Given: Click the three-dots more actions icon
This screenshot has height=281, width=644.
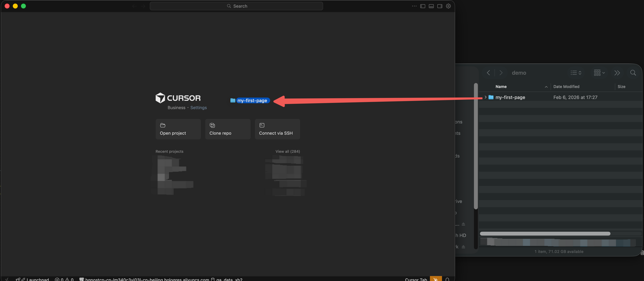Looking at the screenshot, I should (414, 6).
